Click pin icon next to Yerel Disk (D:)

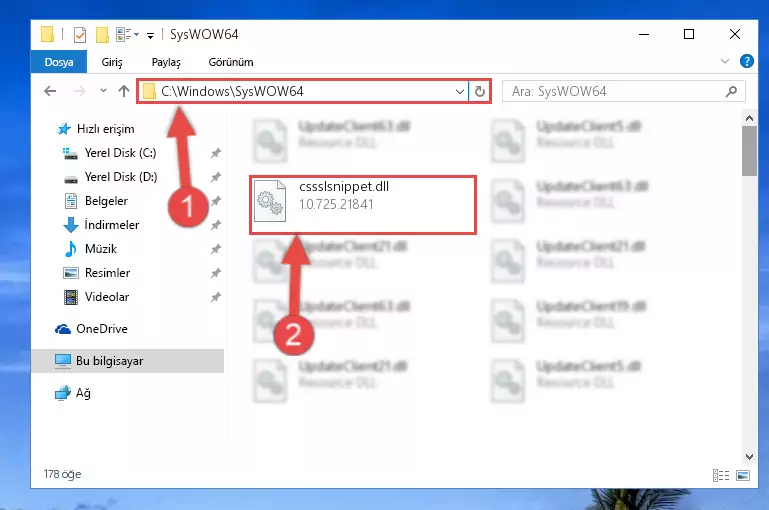pos(216,177)
